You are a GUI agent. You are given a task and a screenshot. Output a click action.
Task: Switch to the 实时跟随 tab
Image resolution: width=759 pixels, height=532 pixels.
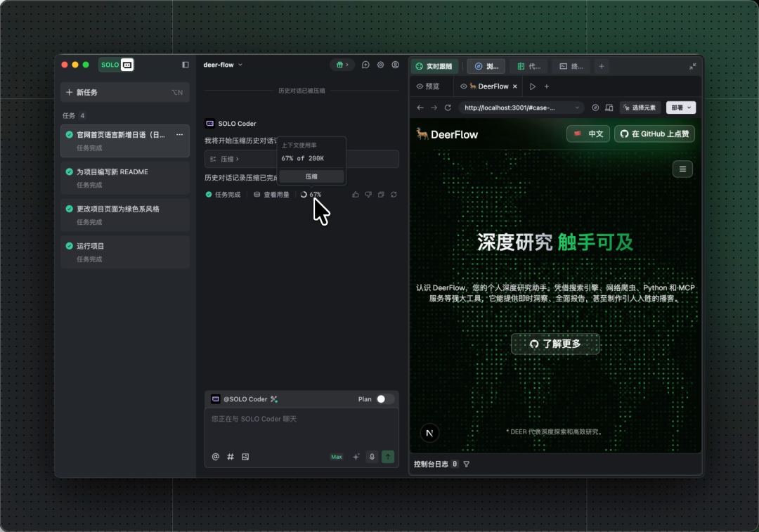[x=434, y=66]
